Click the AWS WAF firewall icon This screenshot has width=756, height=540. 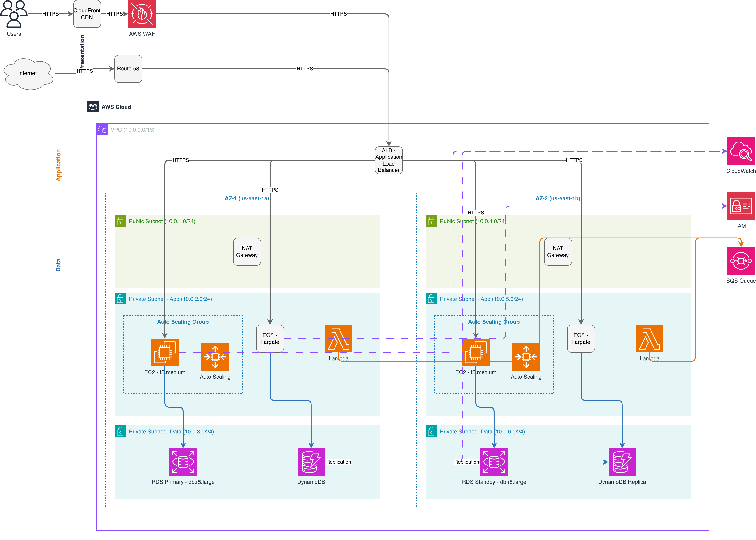click(x=142, y=14)
